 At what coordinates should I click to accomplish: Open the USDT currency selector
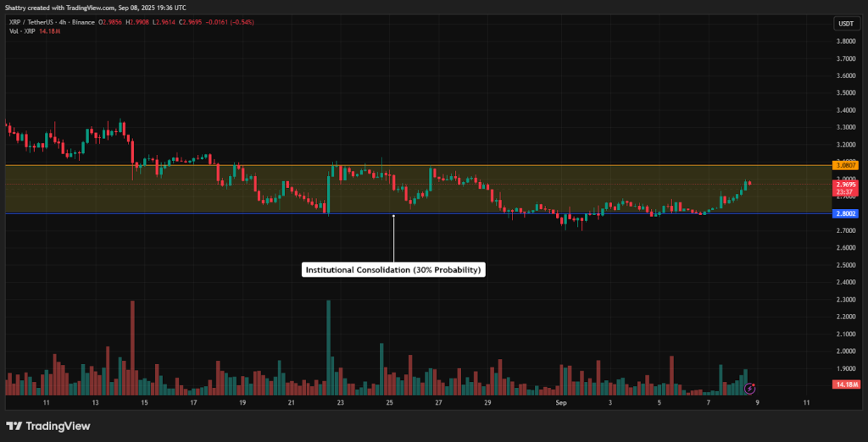(844, 24)
